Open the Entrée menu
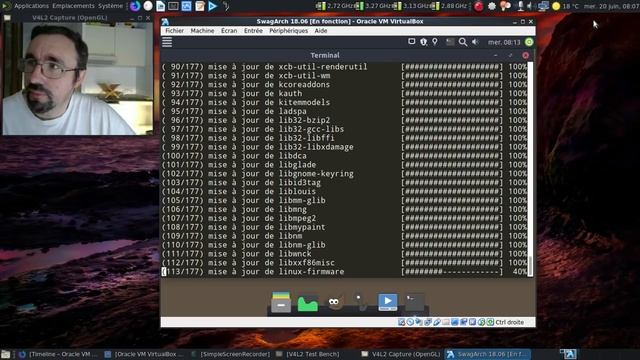The height and width of the screenshot is (360, 640). (253, 31)
